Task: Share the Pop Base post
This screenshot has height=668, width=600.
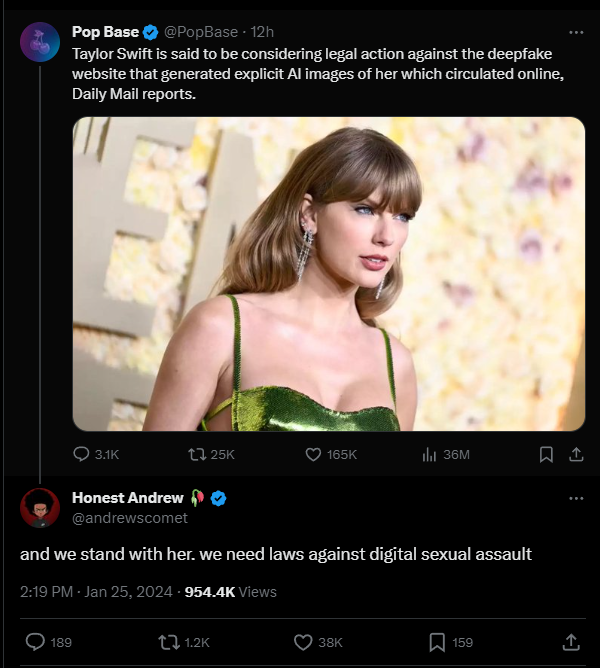Action: [x=575, y=454]
